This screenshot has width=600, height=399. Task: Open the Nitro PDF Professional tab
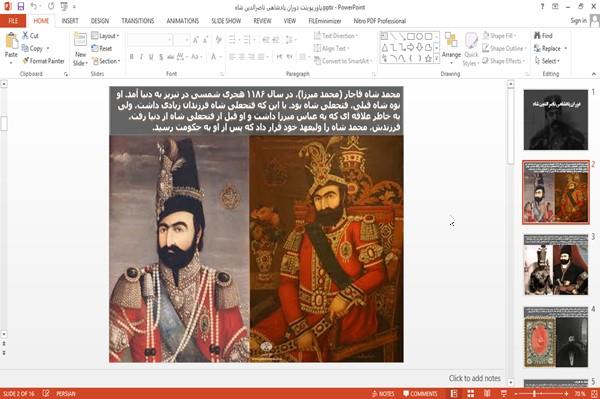point(380,21)
